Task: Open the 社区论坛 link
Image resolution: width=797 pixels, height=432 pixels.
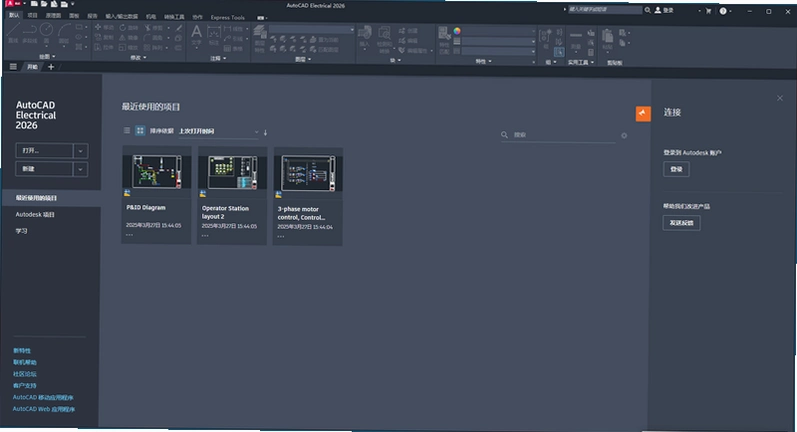Action: click(25, 374)
